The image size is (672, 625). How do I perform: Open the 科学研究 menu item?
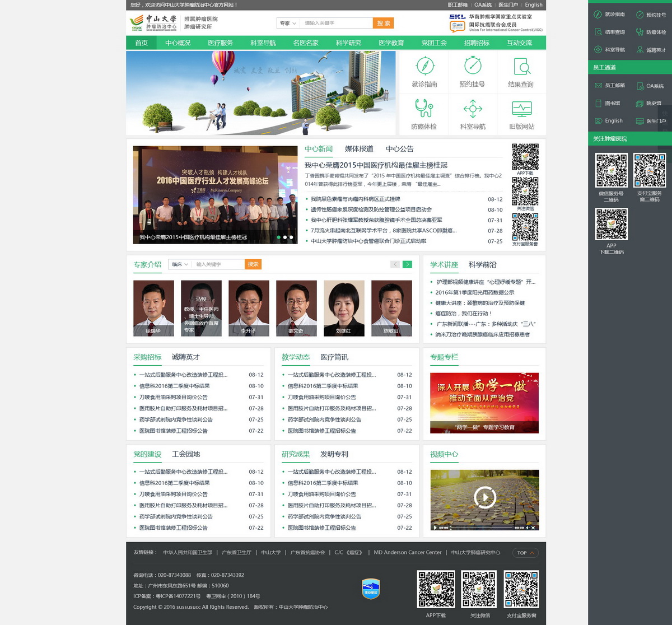point(348,43)
